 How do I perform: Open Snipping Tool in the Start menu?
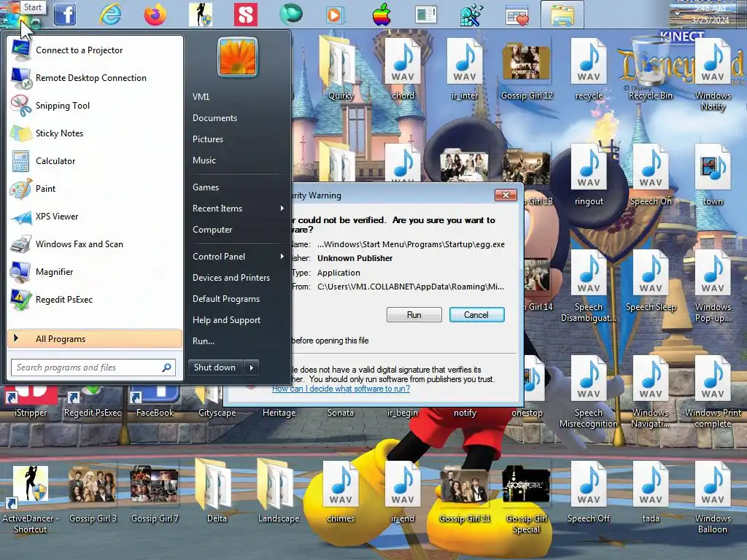pyautogui.click(x=95, y=106)
